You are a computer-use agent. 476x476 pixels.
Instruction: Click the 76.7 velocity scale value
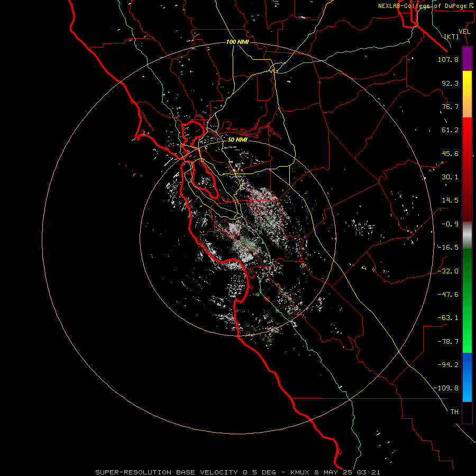[x=450, y=106]
